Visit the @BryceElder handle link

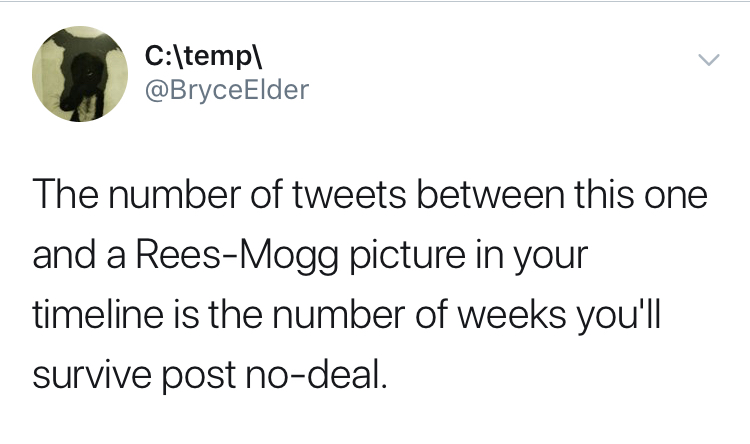pos(227,90)
